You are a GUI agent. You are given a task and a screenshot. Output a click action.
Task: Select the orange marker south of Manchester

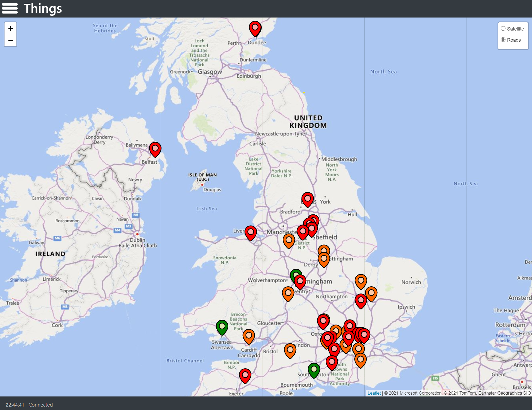pos(289,240)
